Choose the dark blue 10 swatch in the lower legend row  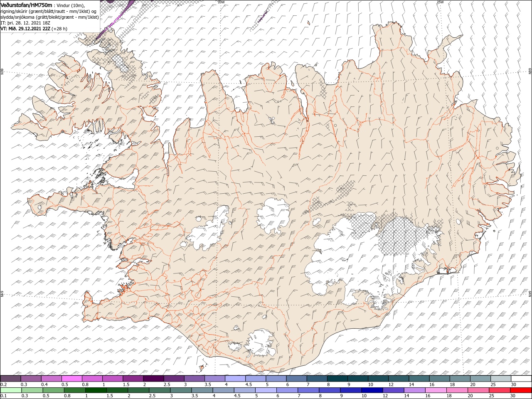click(372, 390)
